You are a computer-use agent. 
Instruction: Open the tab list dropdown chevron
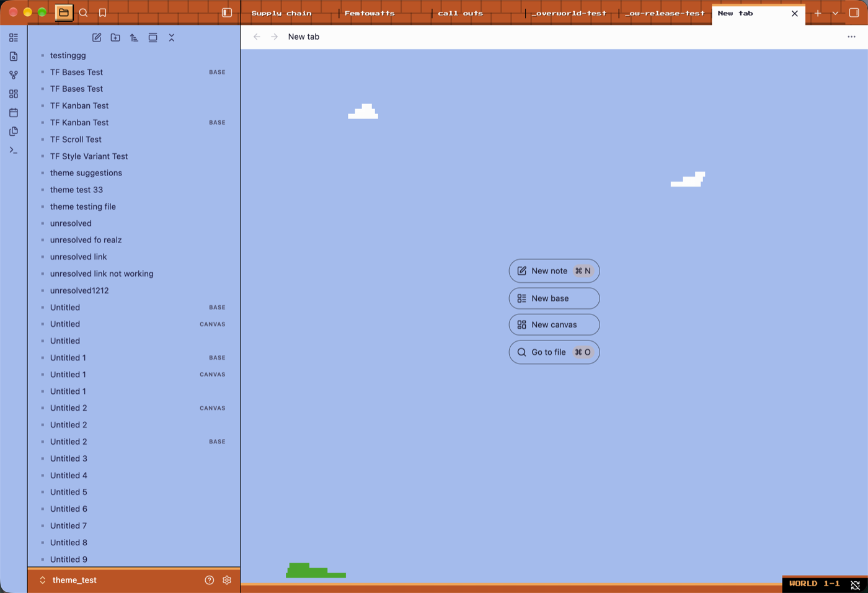[x=835, y=13]
